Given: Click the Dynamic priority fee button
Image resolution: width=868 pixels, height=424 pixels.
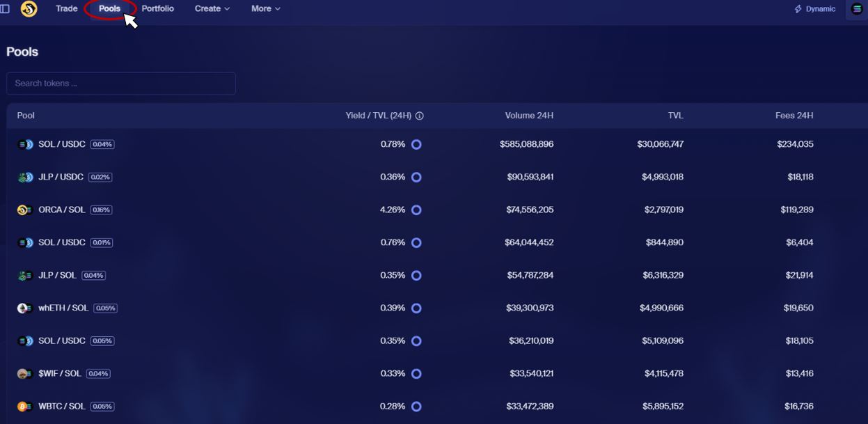Looking at the screenshot, I should pyautogui.click(x=815, y=9).
